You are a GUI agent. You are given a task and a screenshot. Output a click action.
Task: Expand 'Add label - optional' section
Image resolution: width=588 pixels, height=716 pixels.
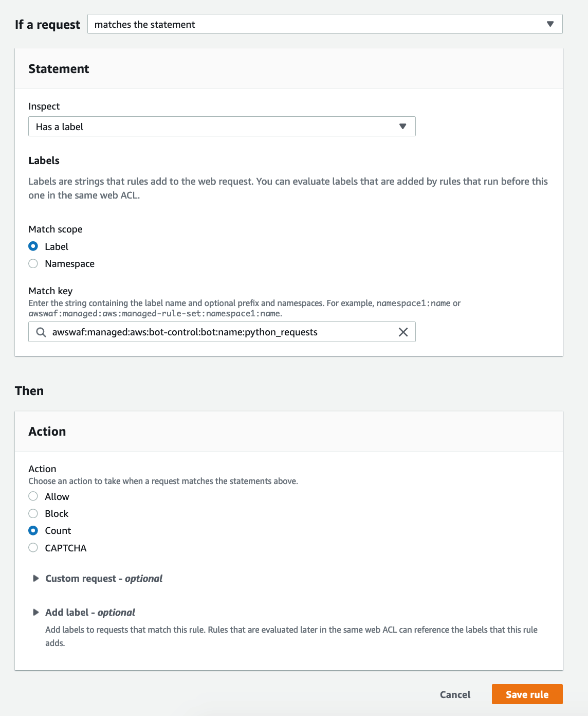(x=90, y=612)
